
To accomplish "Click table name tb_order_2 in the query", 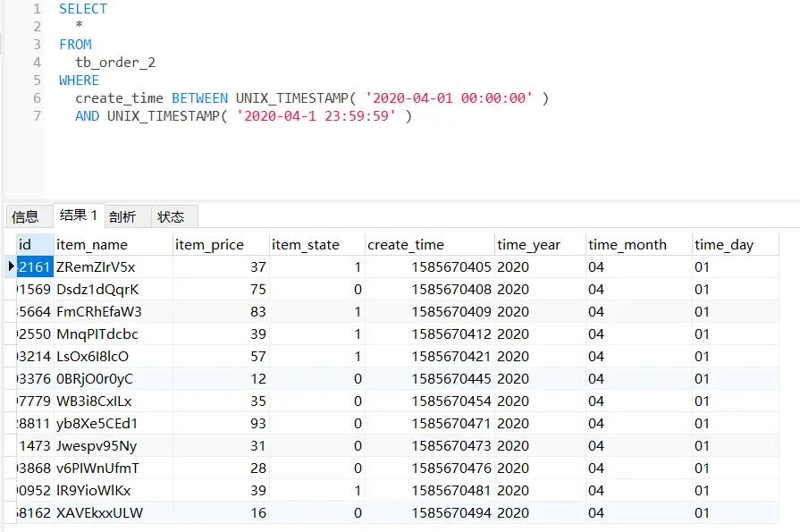I will [115, 63].
